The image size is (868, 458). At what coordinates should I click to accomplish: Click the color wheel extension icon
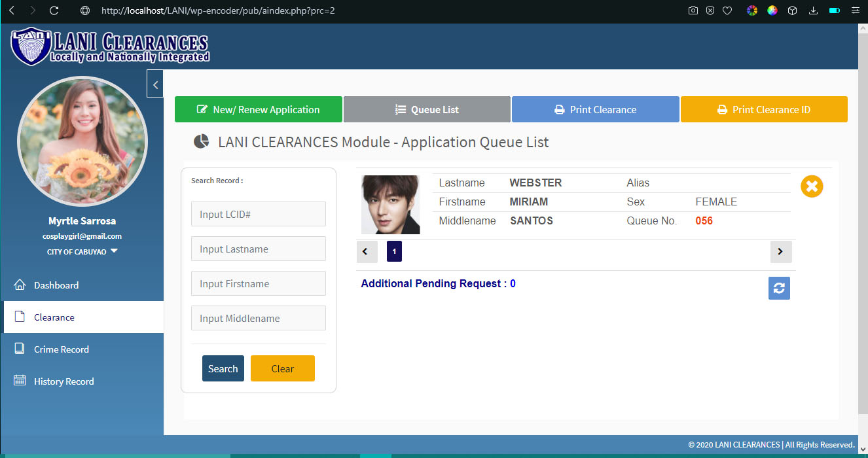(x=752, y=10)
